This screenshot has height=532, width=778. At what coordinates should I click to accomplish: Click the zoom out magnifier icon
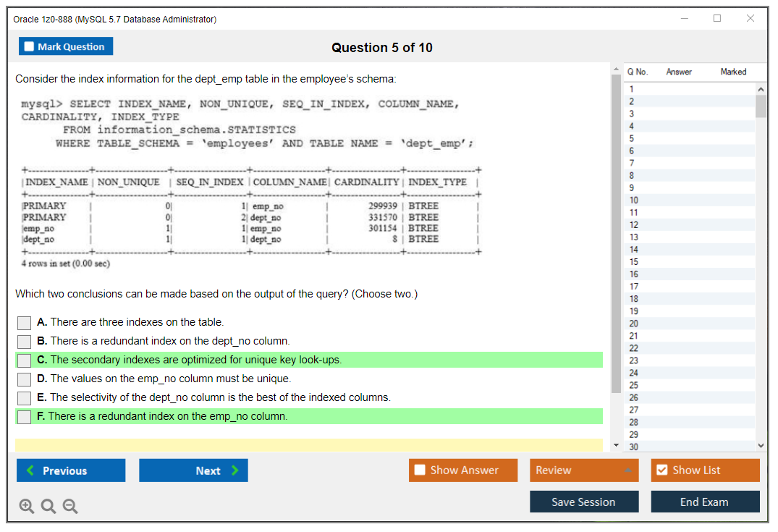[x=69, y=507]
